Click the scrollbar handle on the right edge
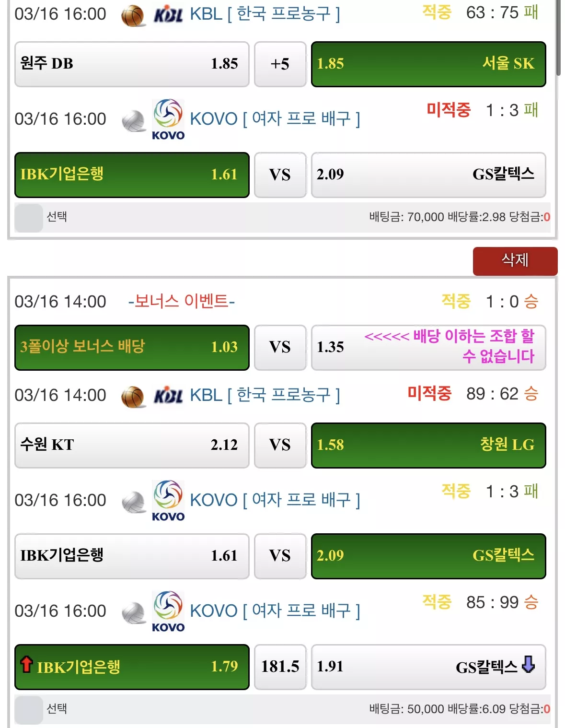 pyautogui.click(x=558, y=37)
